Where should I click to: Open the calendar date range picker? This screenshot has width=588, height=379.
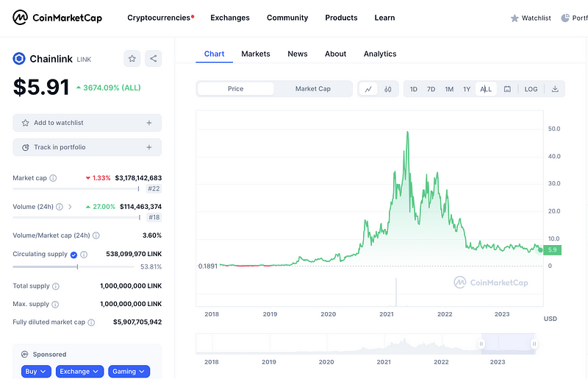[x=507, y=89]
